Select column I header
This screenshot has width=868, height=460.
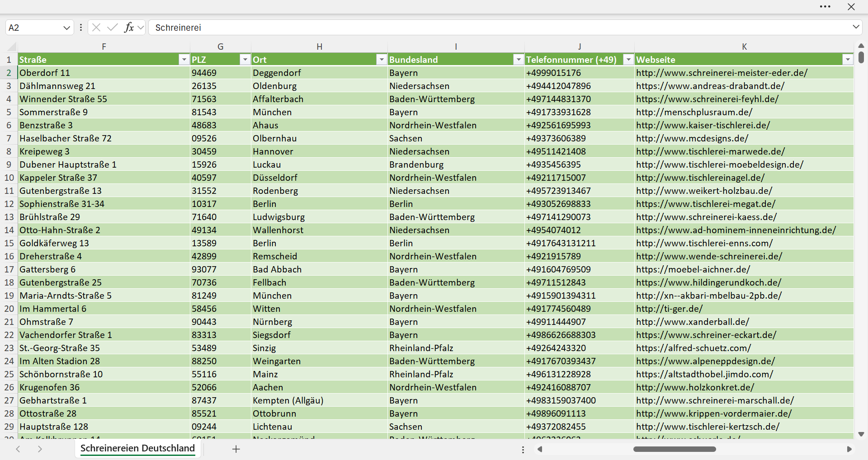point(456,46)
